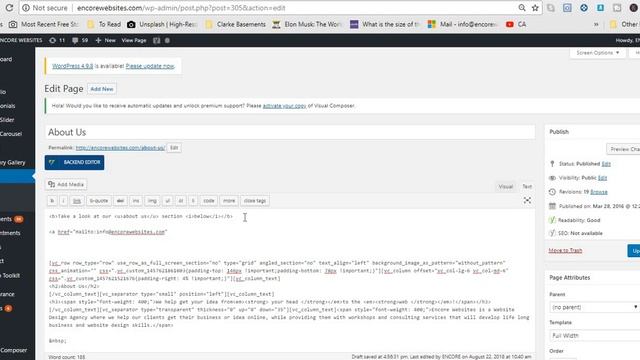Open the Howdy user account menu
Screen dimensions: 640x360
pos(627,40)
